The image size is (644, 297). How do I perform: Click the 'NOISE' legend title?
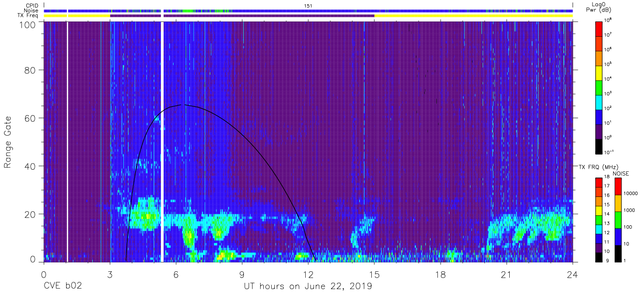pos(620,172)
